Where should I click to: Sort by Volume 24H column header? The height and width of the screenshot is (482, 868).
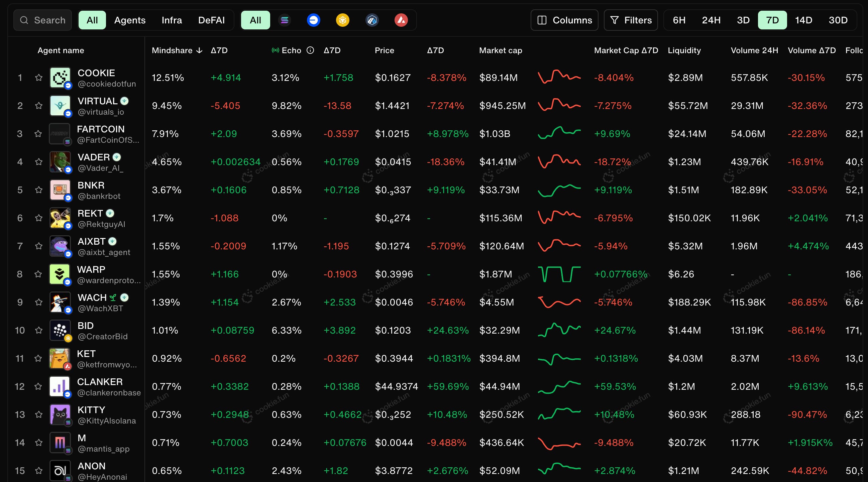pyautogui.click(x=754, y=50)
